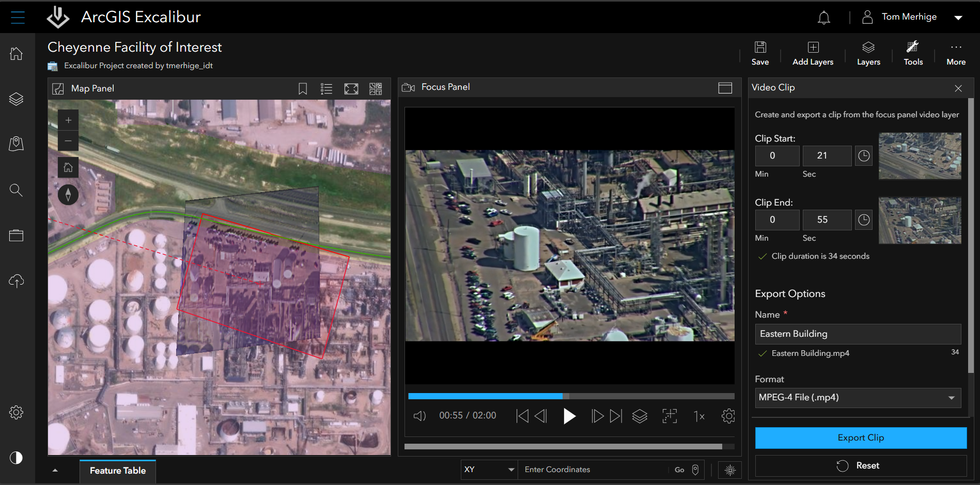Click the notifications bell icon
This screenshot has width=980, height=485.
click(x=823, y=18)
